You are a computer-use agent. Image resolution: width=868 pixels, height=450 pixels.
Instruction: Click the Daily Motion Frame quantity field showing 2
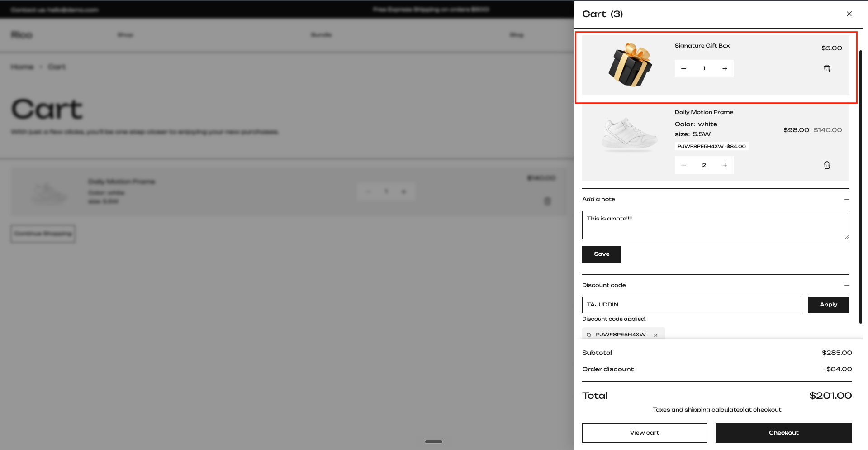pyautogui.click(x=704, y=165)
